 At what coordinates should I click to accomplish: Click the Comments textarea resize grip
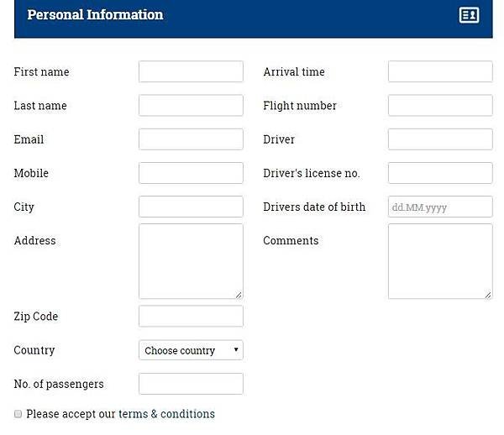[488, 295]
